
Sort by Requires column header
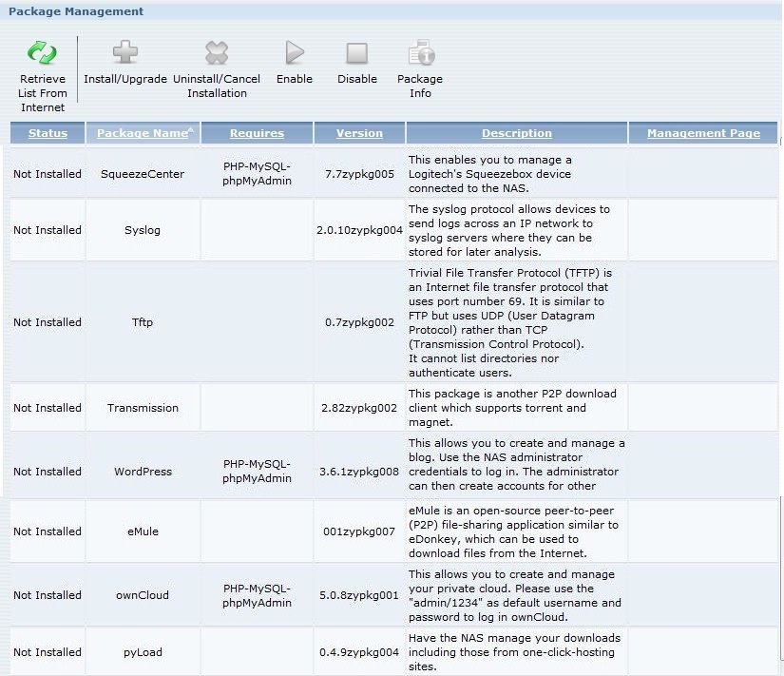pos(257,133)
